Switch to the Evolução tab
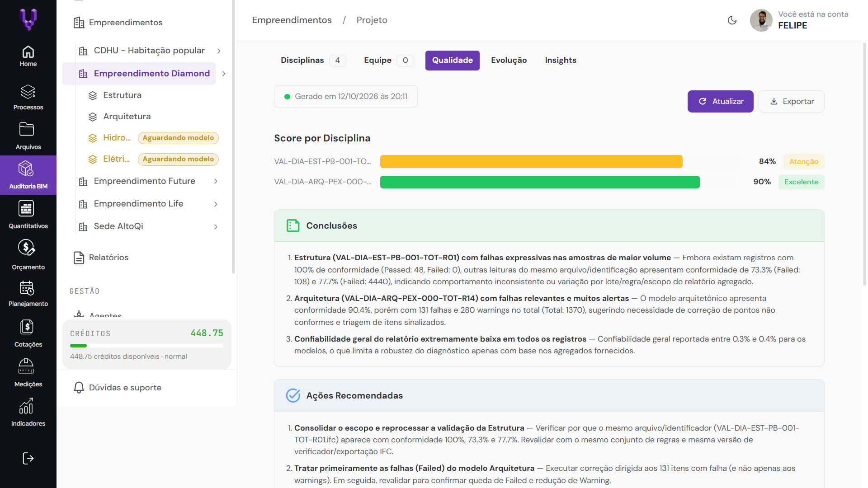868x488 pixels. (509, 60)
